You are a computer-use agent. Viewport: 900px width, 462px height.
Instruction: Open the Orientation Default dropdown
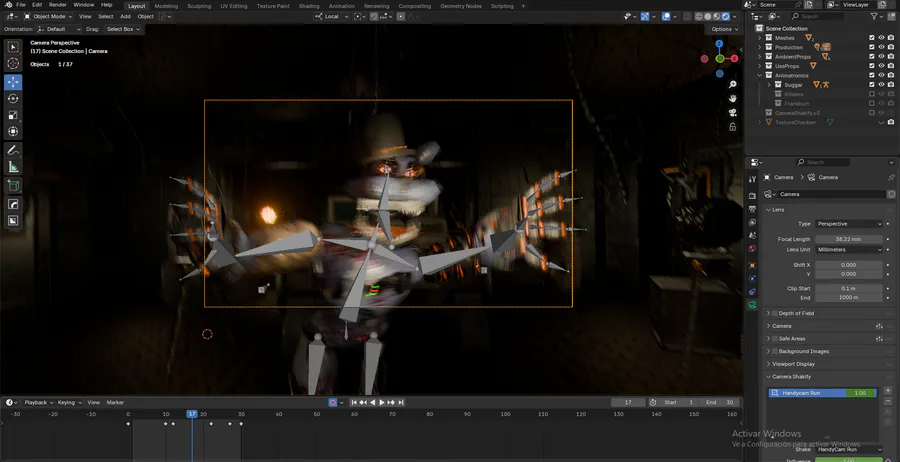click(60, 29)
